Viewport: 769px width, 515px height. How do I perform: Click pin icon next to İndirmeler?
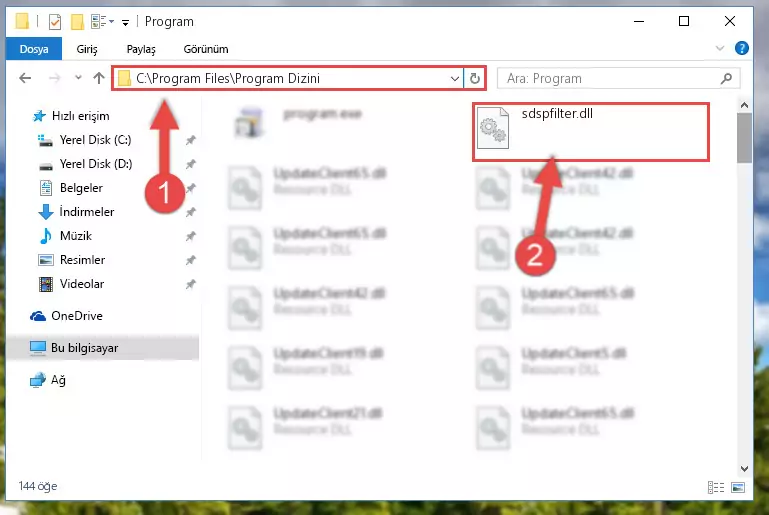[x=190, y=212]
